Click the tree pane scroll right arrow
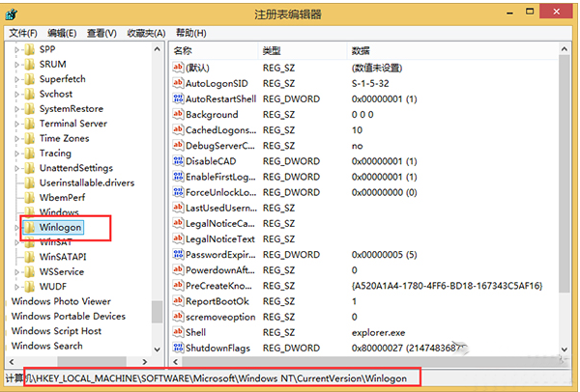This screenshot has height=392, width=580. tap(145, 362)
